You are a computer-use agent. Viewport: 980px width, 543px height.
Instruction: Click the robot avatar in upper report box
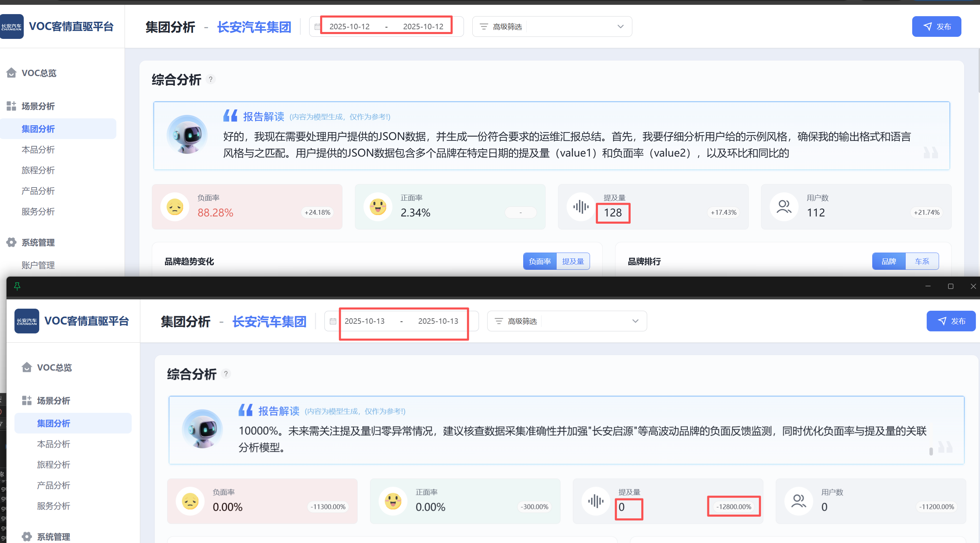[187, 135]
